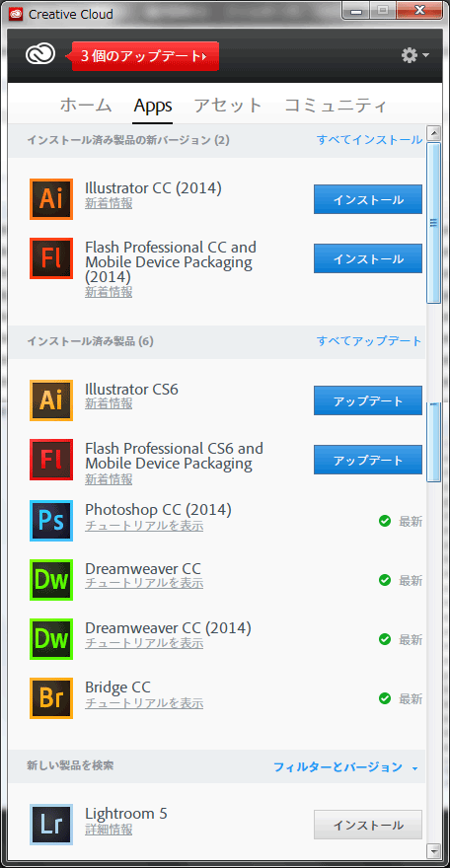Screen dimensions: 450x868
Task: Click the green check next to Bridge CC
Action: coord(385,698)
